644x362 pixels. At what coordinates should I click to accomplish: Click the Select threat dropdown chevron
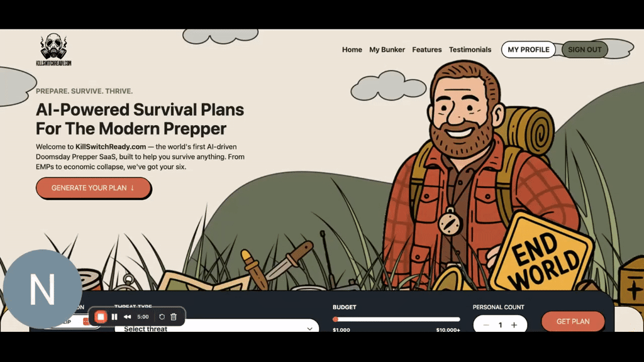pyautogui.click(x=309, y=328)
